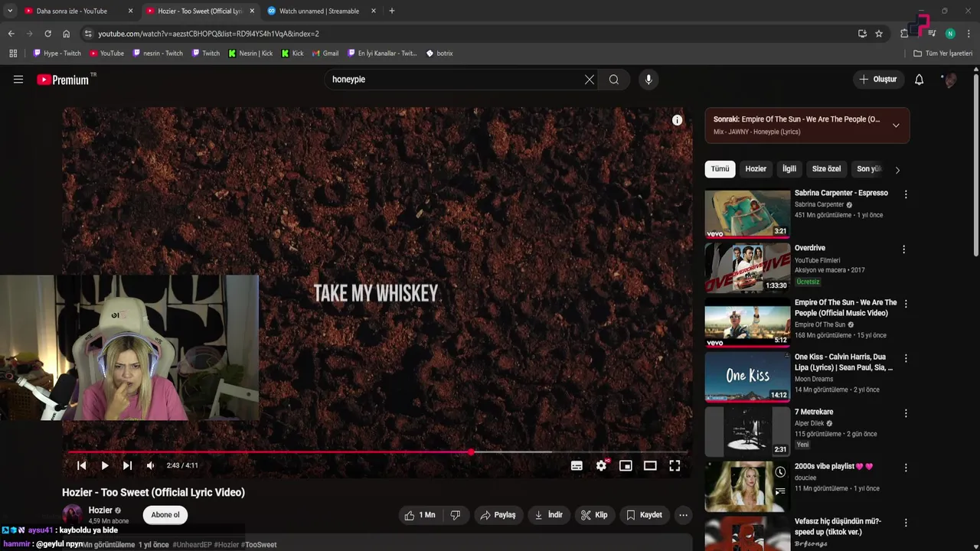
Task: Expand the Sonraki playlist panel
Action: (896, 126)
